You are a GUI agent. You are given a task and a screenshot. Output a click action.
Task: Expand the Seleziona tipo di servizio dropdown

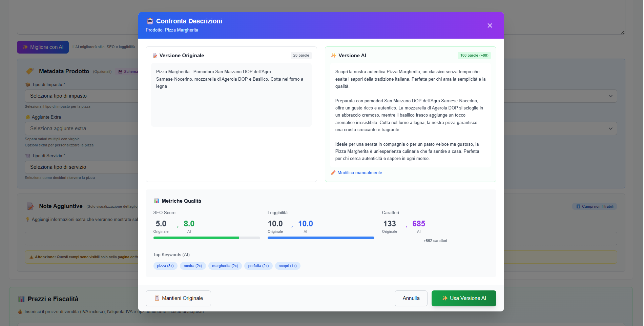pos(81,167)
